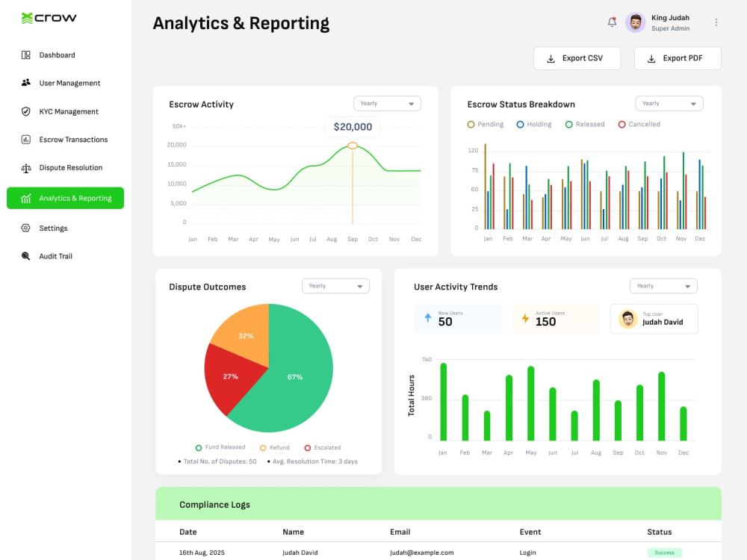Click the download icon in Export CSV
Image resolution: width=747 pixels, height=560 pixels.
point(551,58)
